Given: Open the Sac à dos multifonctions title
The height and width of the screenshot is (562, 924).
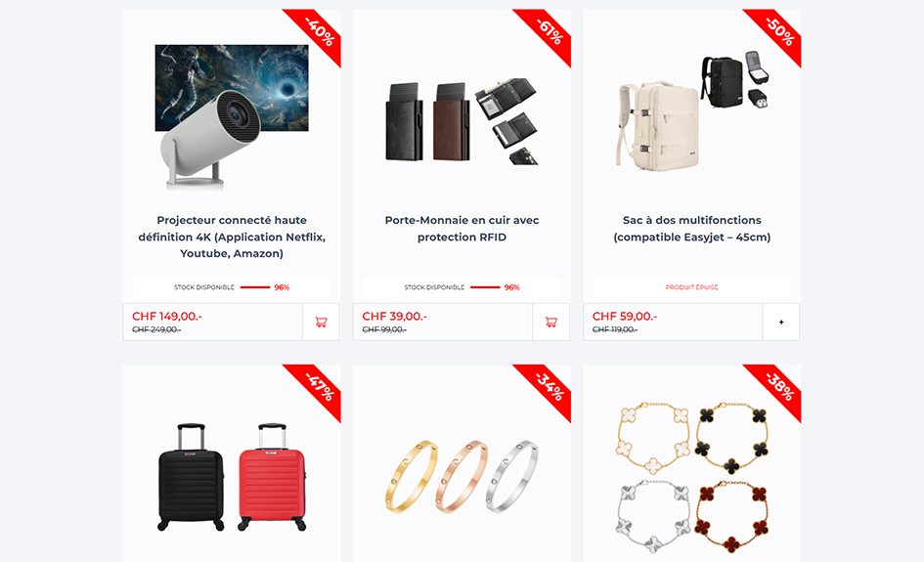Looking at the screenshot, I should pos(692,229).
